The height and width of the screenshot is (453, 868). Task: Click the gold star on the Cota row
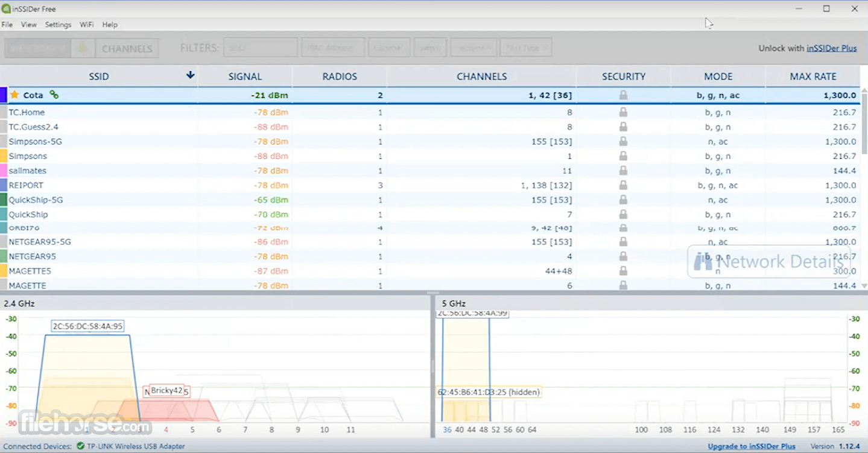coord(14,95)
